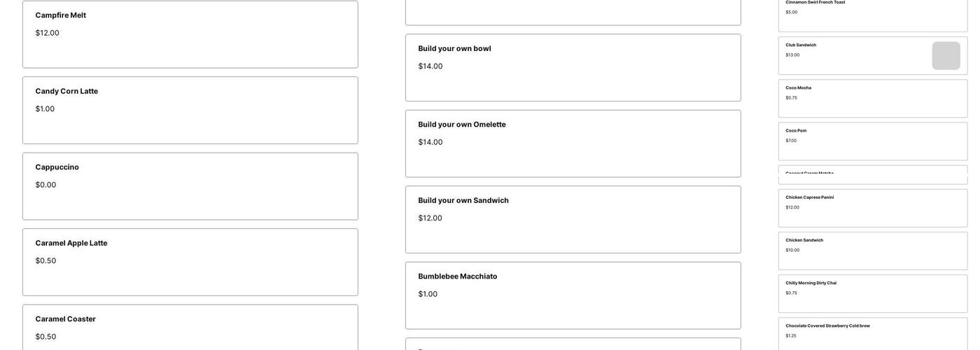Select the Candy Corn Latte item
The image size is (980, 350).
click(190, 110)
